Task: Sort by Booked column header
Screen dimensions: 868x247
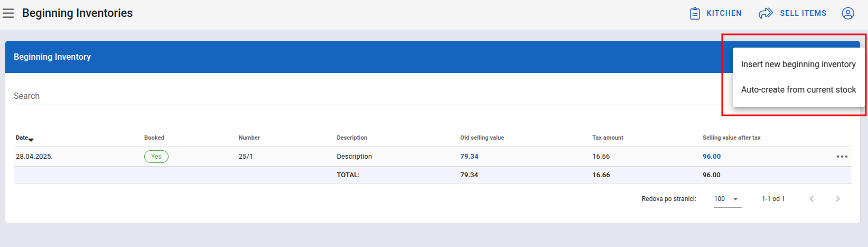Action: (154, 138)
